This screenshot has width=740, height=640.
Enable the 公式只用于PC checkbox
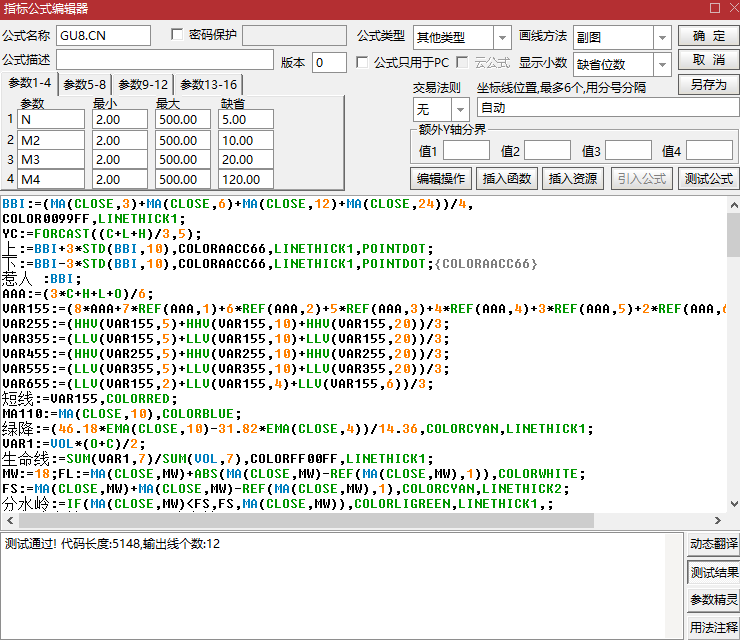(362, 62)
